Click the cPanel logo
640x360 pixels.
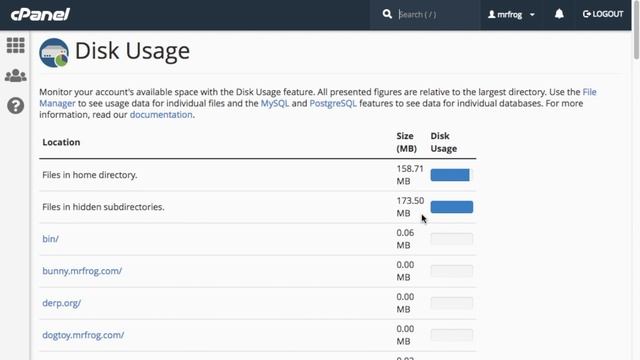(40, 15)
